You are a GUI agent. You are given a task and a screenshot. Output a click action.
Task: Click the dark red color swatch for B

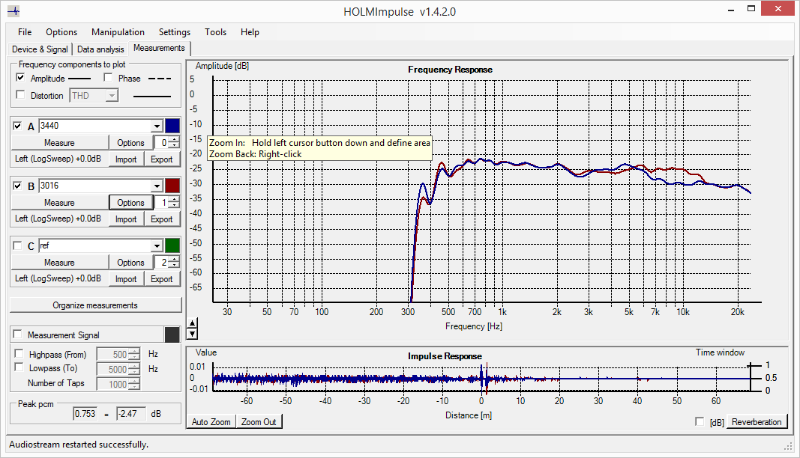(172, 186)
